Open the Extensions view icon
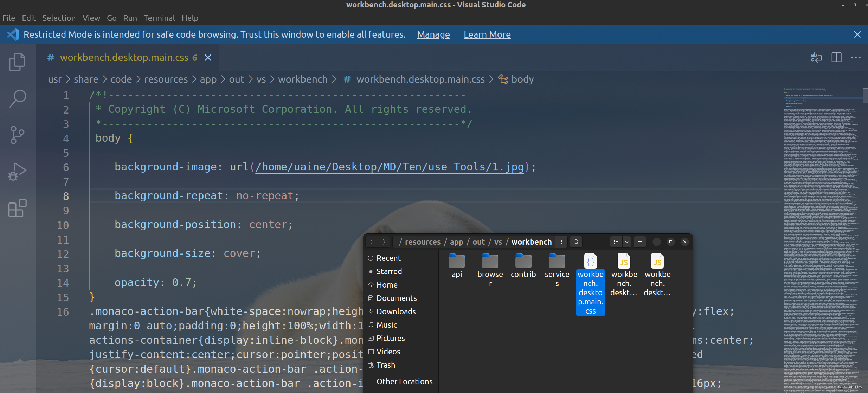 17,208
